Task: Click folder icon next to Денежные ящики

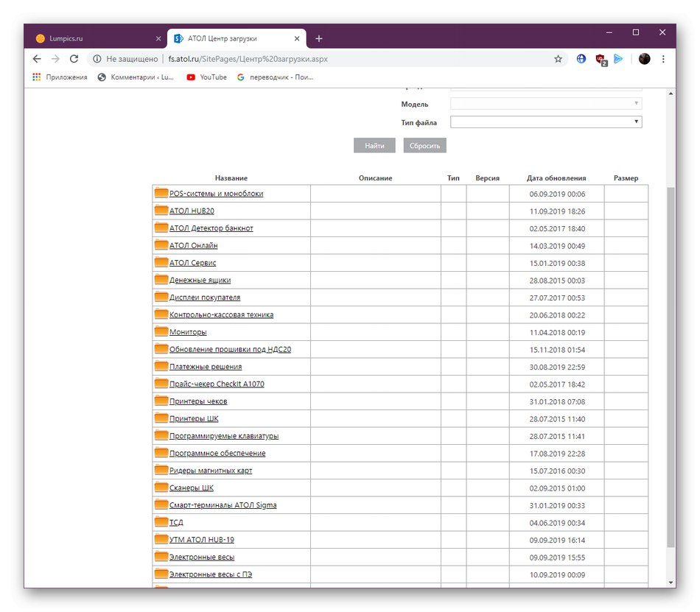Action: click(x=161, y=280)
